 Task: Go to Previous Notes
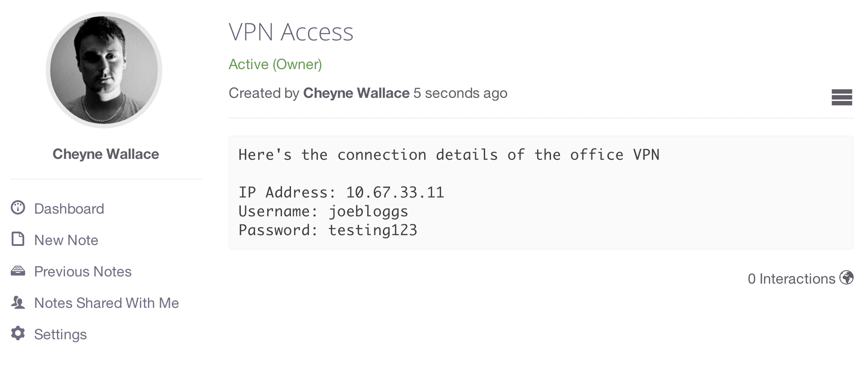(x=83, y=272)
